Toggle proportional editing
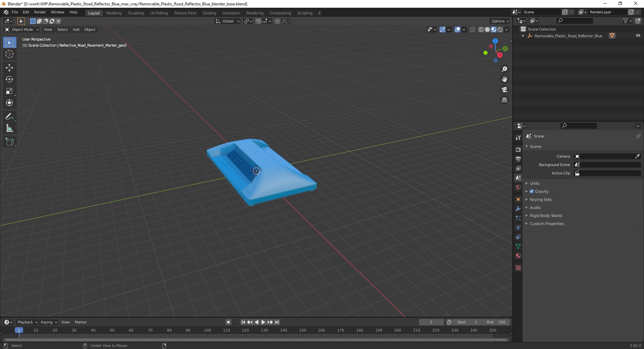Image resolution: width=644 pixels, height=349 pixels. click(x=277, y=21)
